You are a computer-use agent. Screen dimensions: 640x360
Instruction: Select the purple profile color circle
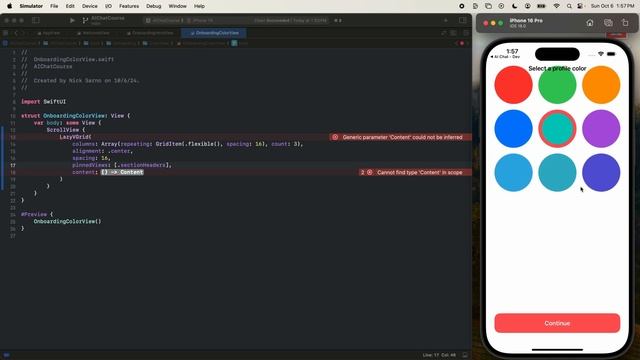point(601,129)
